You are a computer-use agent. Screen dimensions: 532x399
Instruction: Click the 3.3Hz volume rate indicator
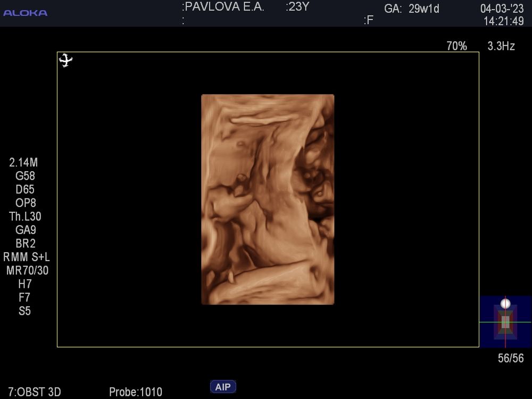[x=501, y=46]
